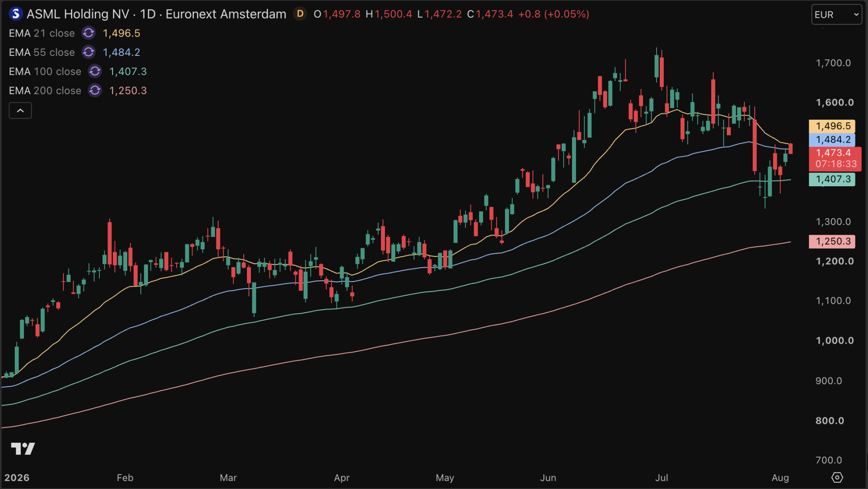Viewport: 868px width, 489px height.
Task: Click the EMA 21 refresh icon
Action: 89,33
